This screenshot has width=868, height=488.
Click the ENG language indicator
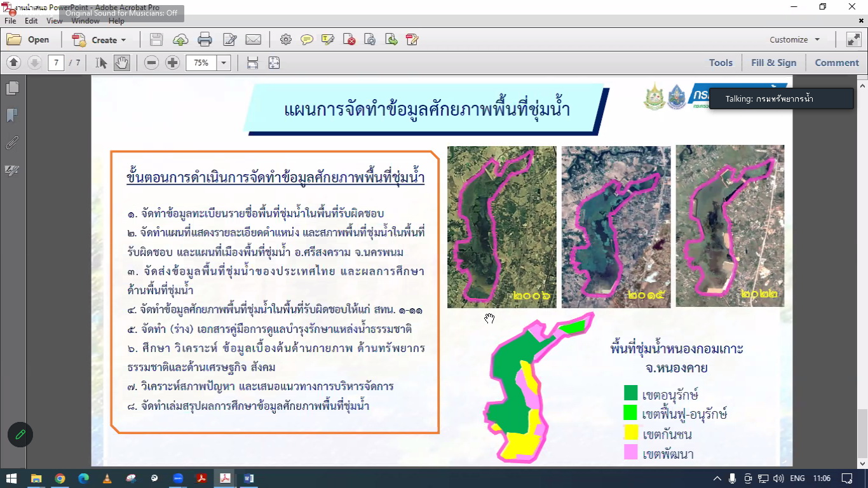pyautogui.click(x=797, y=478)
